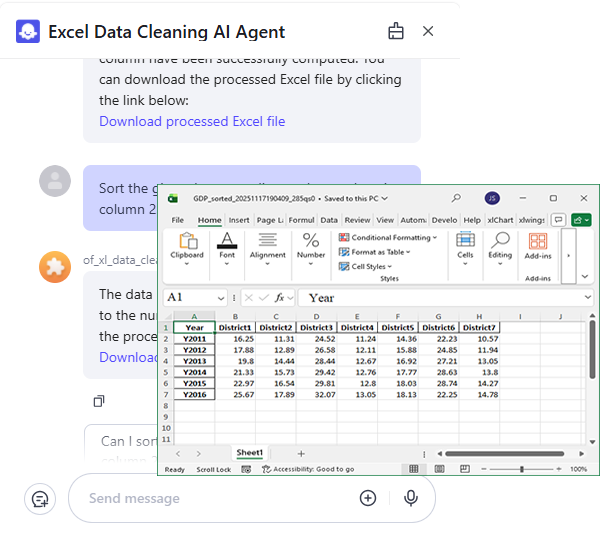This screenshot has height=533, width=600.
Task: Click the Excel app icon in title bar
Action: (x=173, y=198)
